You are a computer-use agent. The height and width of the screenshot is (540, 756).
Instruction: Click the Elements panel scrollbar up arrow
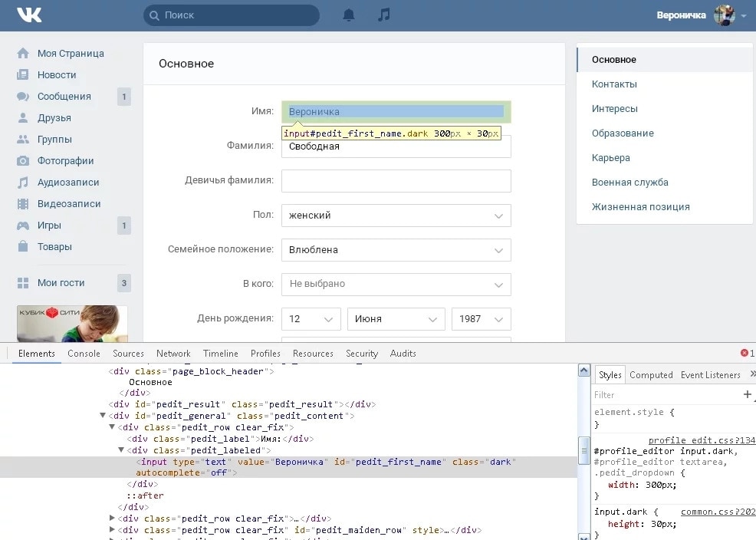pyautogui.click(x=584, y=370)
